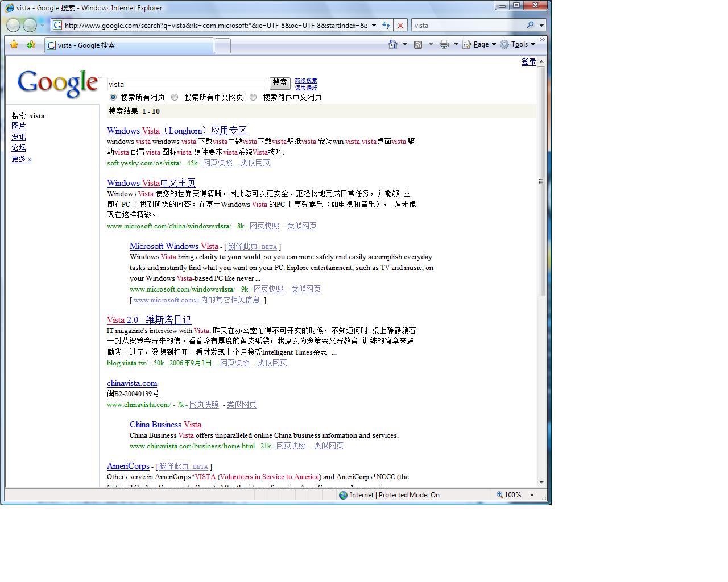Click the RSS feeds icon
728x582 pixels.
[x=418, y=44]
